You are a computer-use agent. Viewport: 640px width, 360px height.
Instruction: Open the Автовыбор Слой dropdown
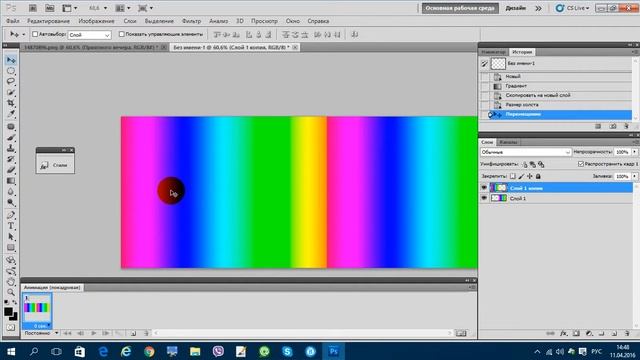pos(89,35)
